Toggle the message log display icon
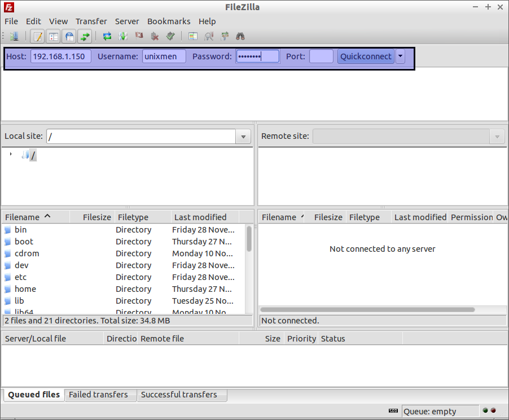Viewport: 509px width, 420px height. click(x=38, y=36)
